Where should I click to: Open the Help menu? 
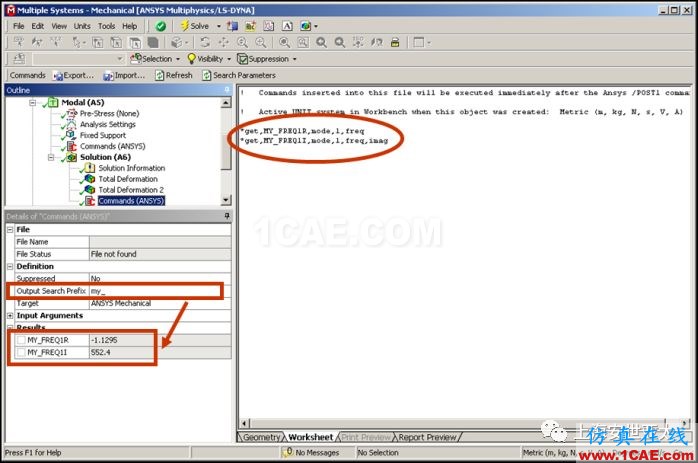pyautogui.click(x=130, y=26)
